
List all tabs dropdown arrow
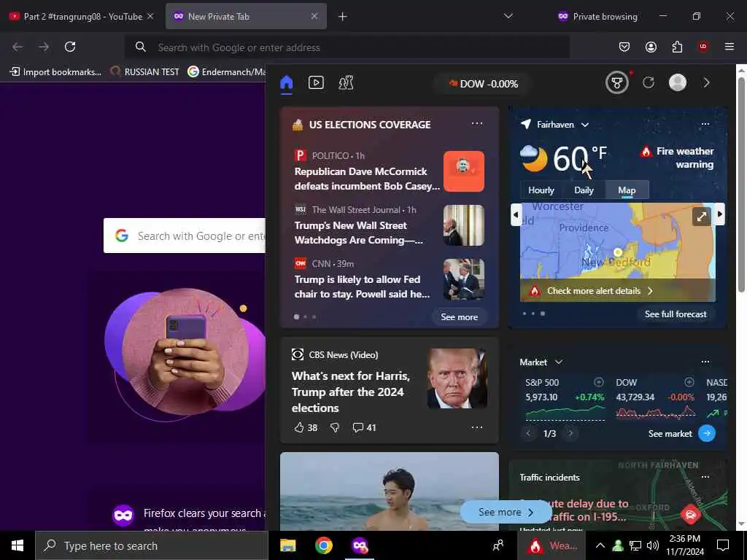point(508,16)
